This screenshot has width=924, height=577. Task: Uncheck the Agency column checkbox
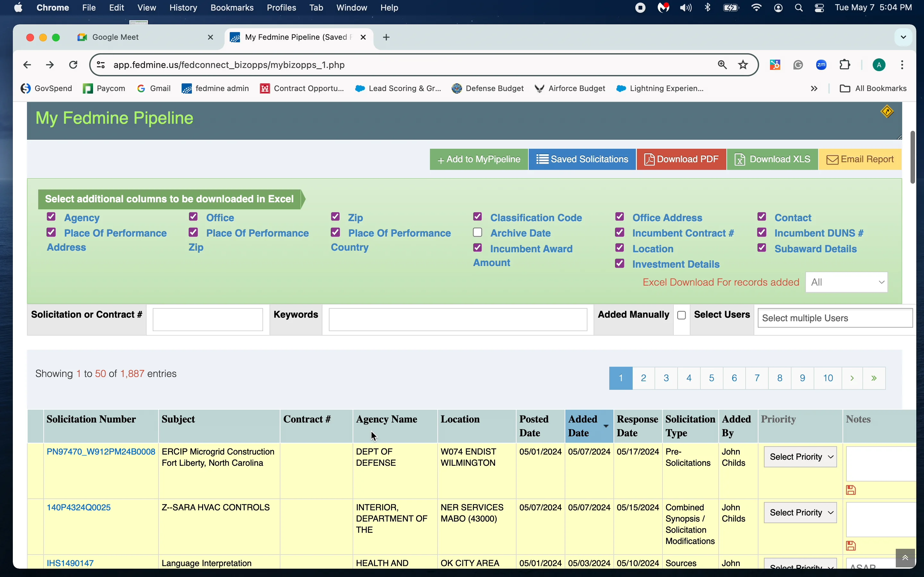click(x=51, y=216)
